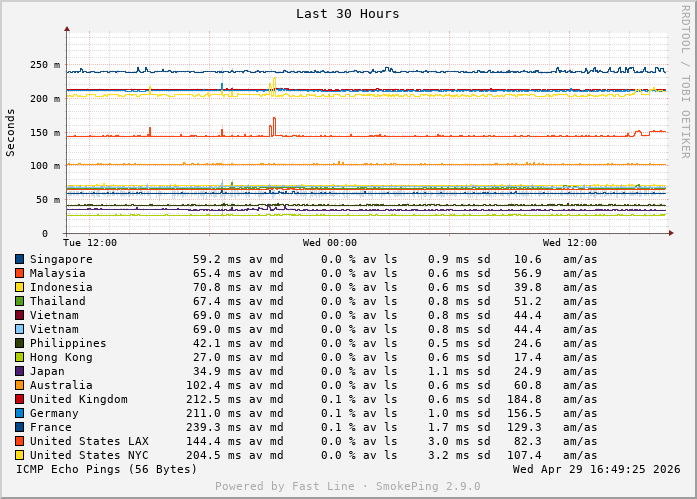Viewport: 697px width, 499px height.
Task: Click the RRDTOOL / TOBI OETIKER watermark
Action: [x=685, y=80]
